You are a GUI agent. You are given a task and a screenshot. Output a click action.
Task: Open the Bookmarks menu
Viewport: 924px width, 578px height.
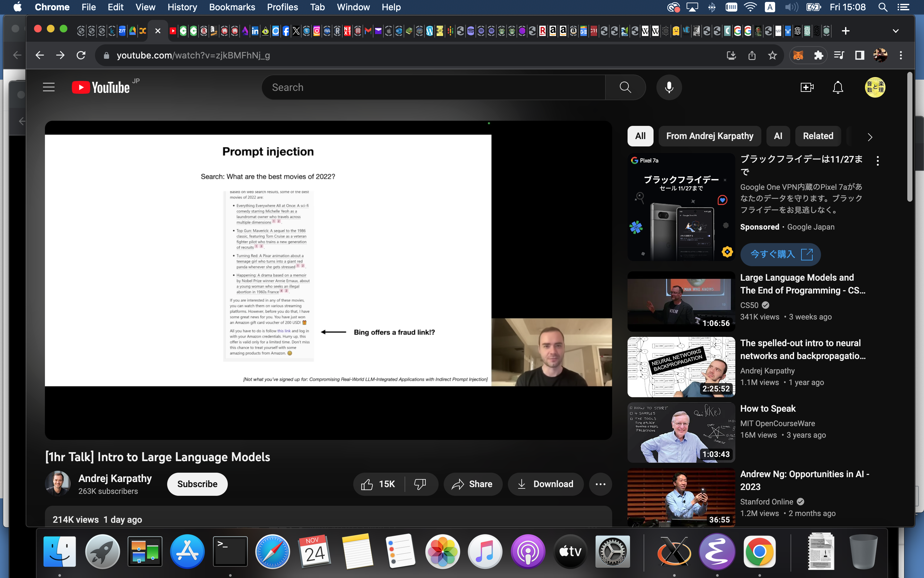tap(232, 7)
